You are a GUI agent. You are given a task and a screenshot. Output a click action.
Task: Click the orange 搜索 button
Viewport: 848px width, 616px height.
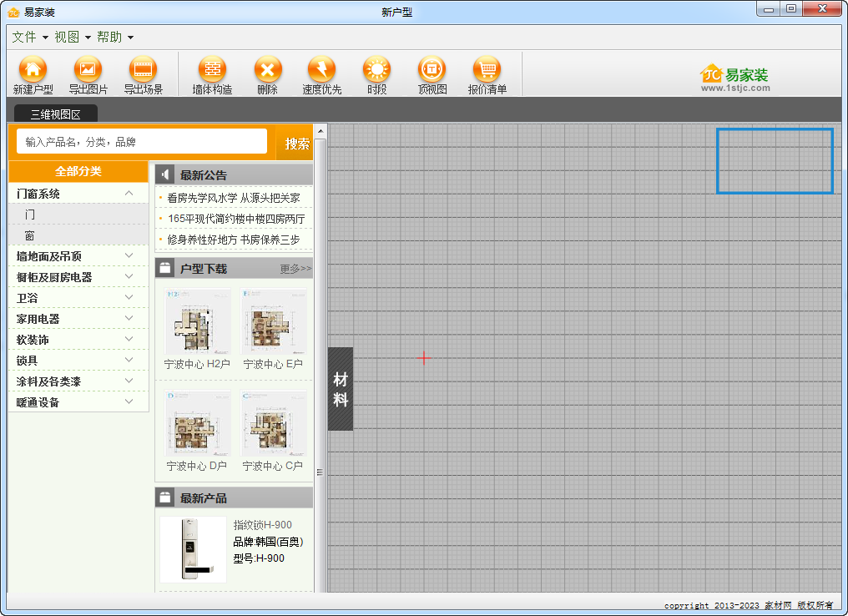point(297,144)
